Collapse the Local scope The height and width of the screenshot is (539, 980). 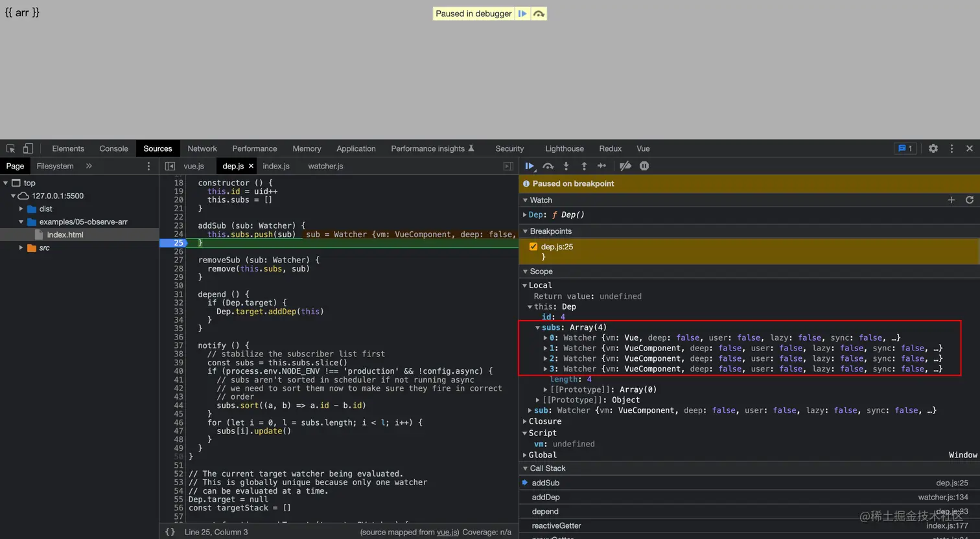(525, 285)
